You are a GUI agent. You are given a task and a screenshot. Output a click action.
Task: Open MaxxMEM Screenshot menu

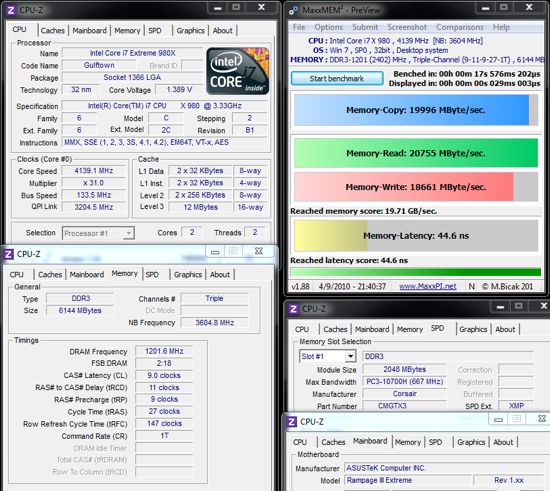[407, 27]
